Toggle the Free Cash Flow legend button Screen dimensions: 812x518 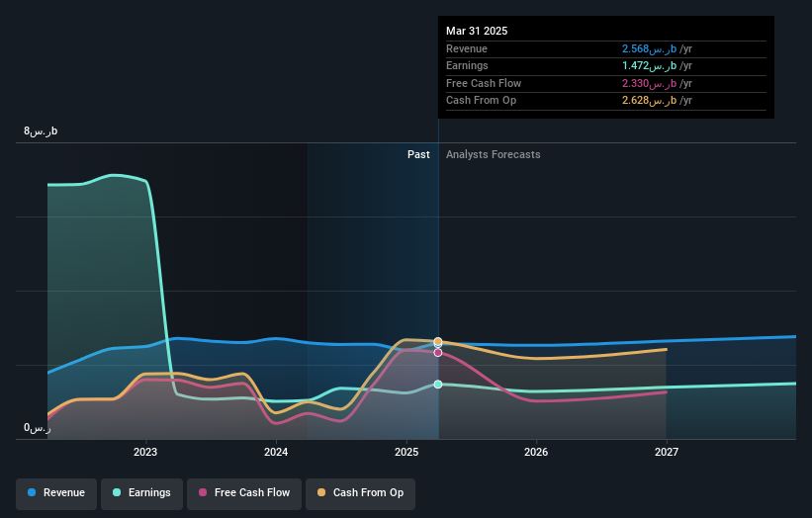pos(244,493)
